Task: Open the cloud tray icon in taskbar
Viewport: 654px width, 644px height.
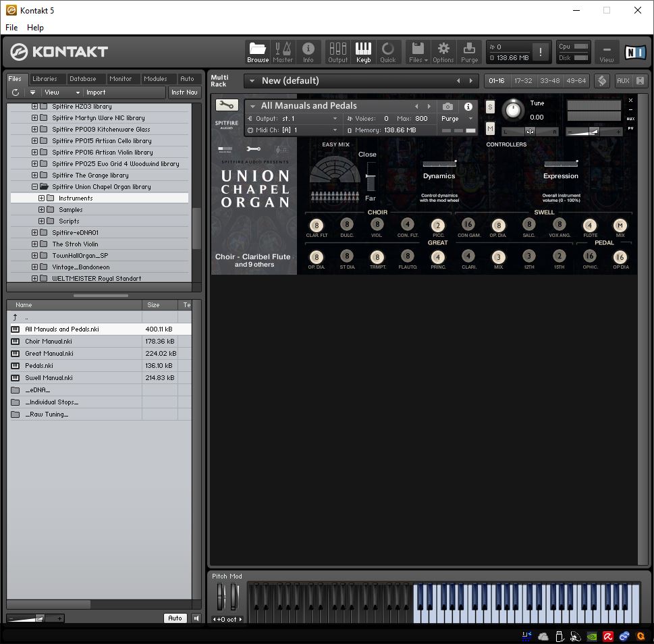Action: tap(543, 637)
